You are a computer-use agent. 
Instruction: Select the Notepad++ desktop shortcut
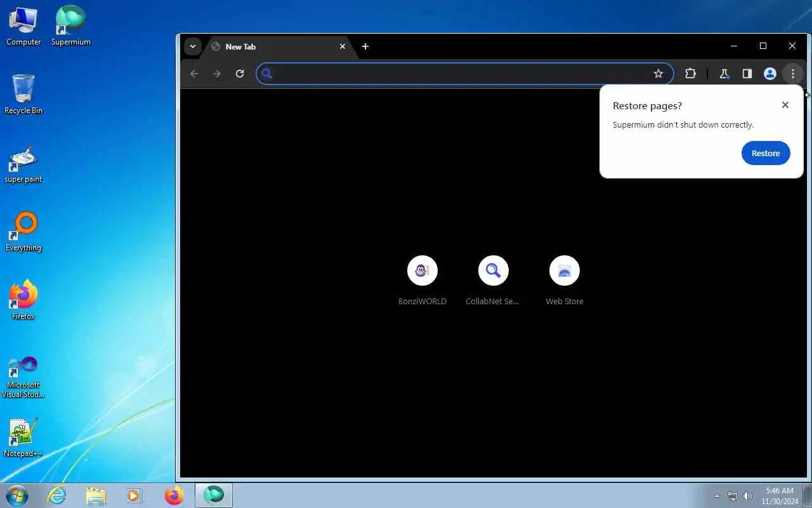[x=23, y=438]
